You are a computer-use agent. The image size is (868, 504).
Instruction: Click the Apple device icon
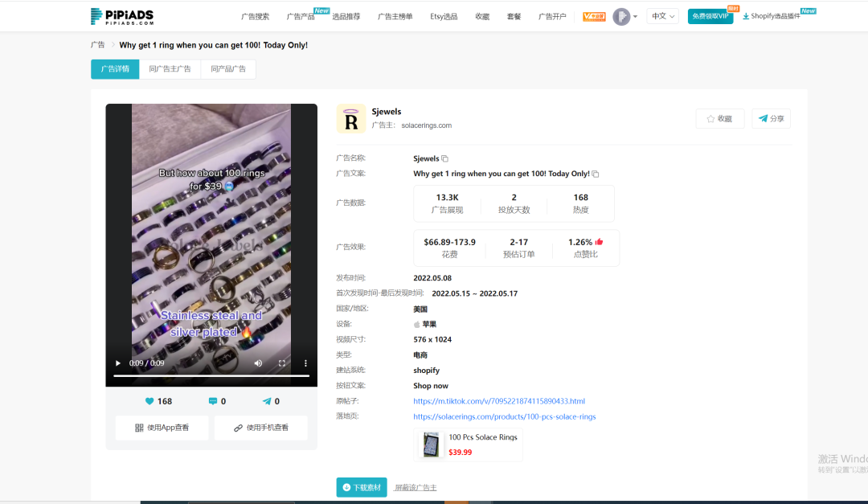[417, 324]
